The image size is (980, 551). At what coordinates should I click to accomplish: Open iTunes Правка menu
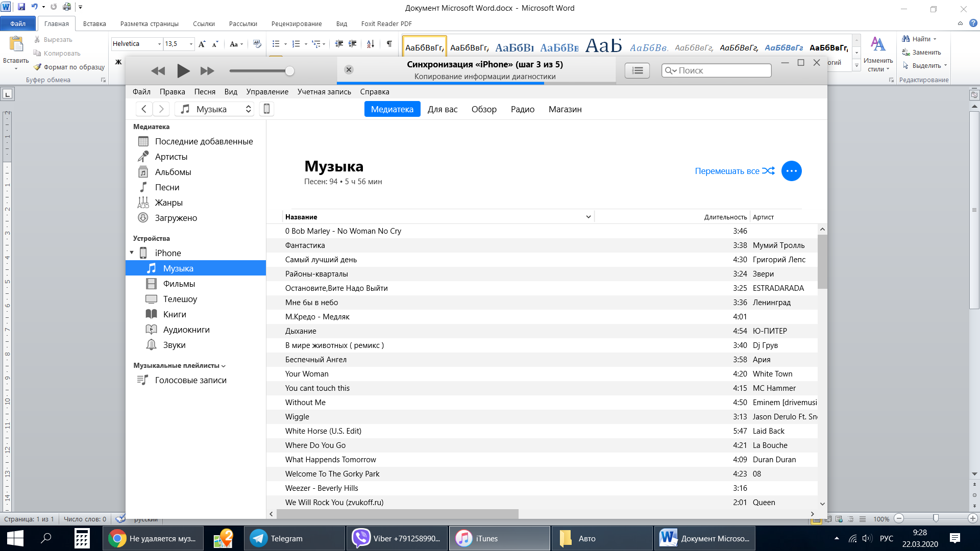[172, 92]
